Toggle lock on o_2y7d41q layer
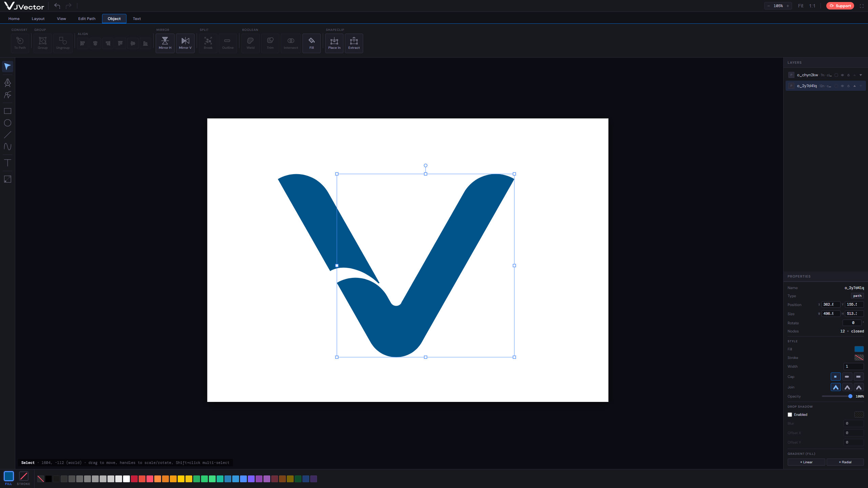Image resolution: width=868 pixels, height=488 pixels. [x=848, y=86]
